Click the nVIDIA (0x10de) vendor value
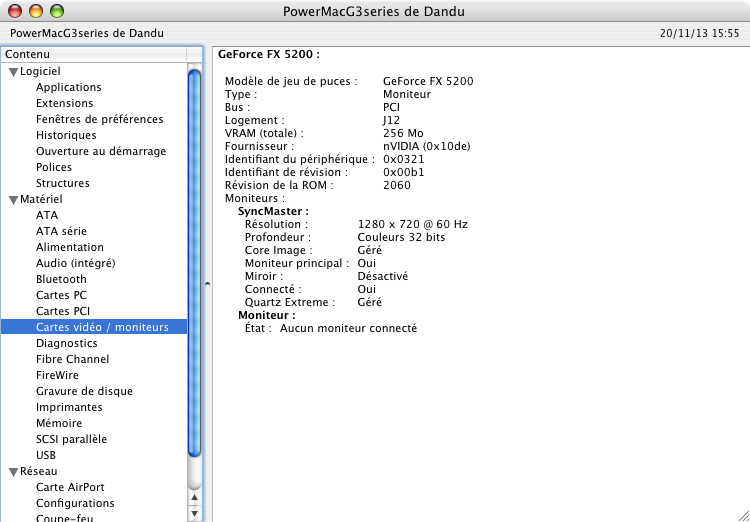 click(427, 146)
